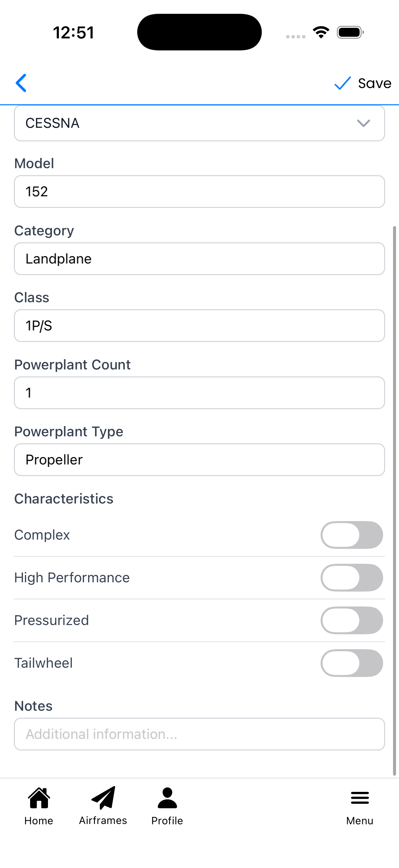
Task: Tap the blue back chevron arrow
Action: click(21, 83)
